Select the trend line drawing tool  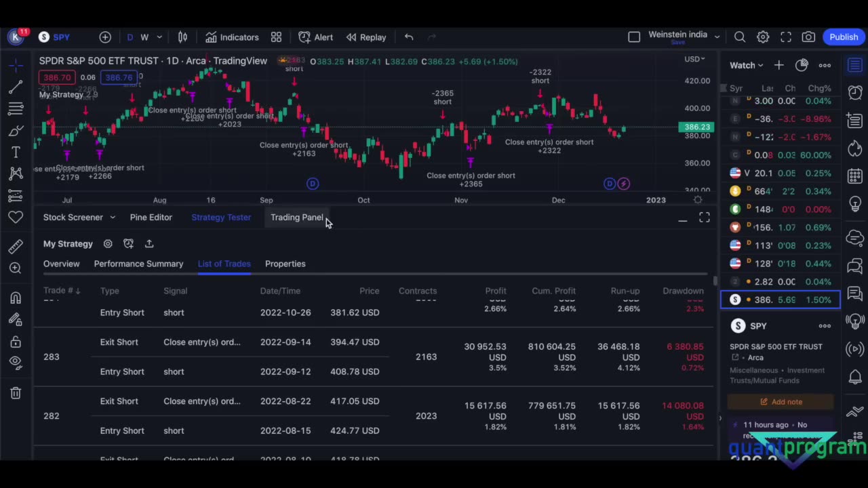coord(16,87)
